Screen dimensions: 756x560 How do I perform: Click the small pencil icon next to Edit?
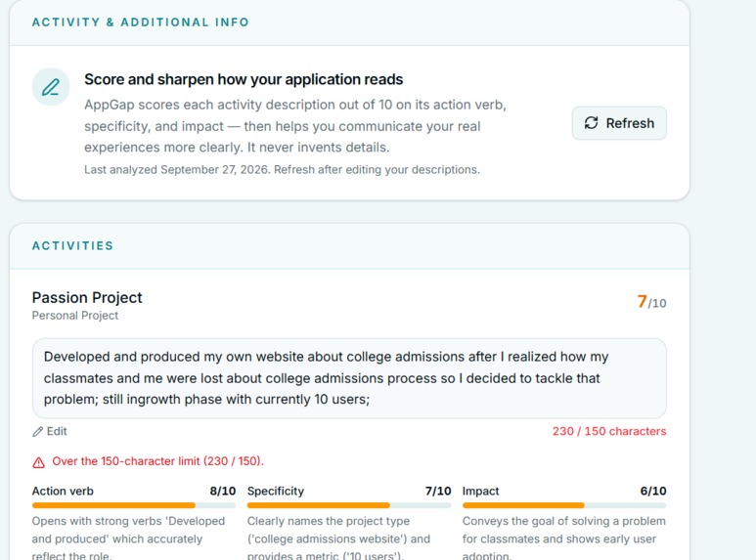(37, 432)
